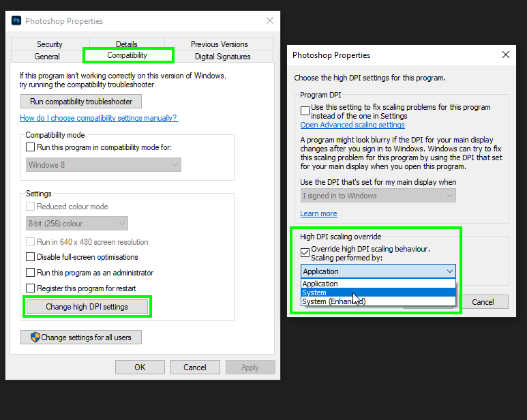Viewport: 527px width, 420px height.
Task: Collapse the Scaling performed by combo box
Action: pyautogui.click(x=378, y=271)
